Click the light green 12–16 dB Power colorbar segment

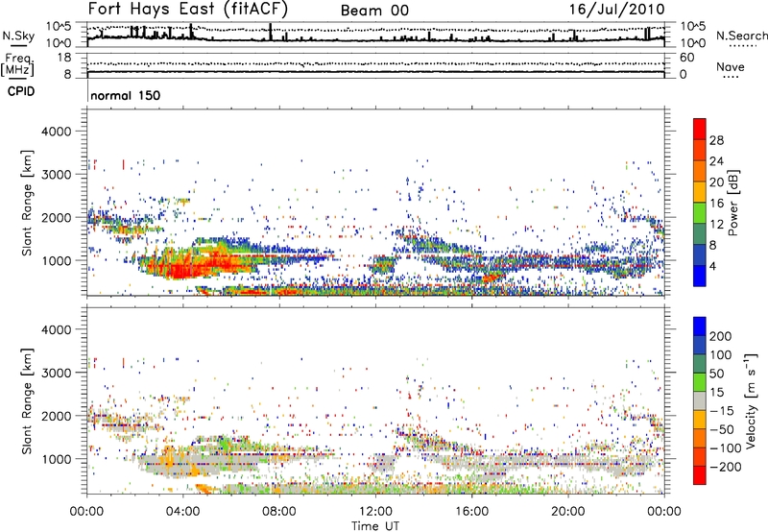tap(700, 213)
